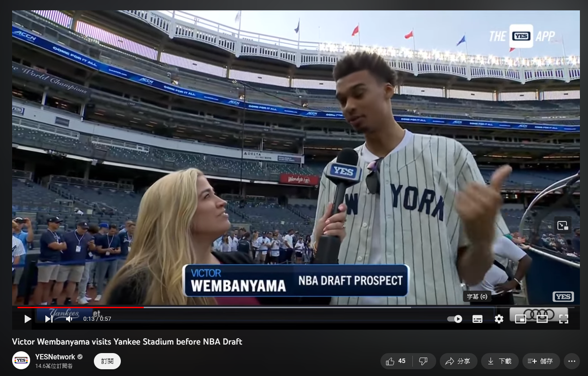Subscribe to channel with 訂閱 button
This screenshot has height=376, width=588.
click(x=107, y=361)
